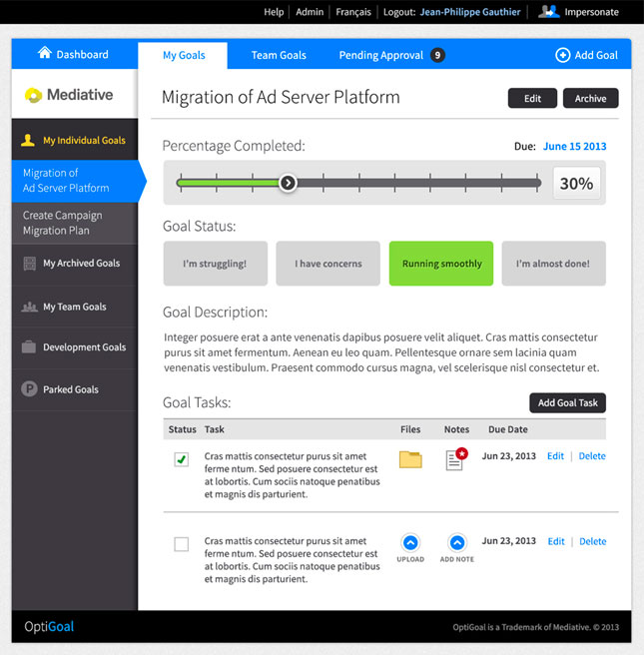Click the Dashboard home icon
Image resolution: width=644 pixels, height=655 pixels.
[x=44, y=53]
